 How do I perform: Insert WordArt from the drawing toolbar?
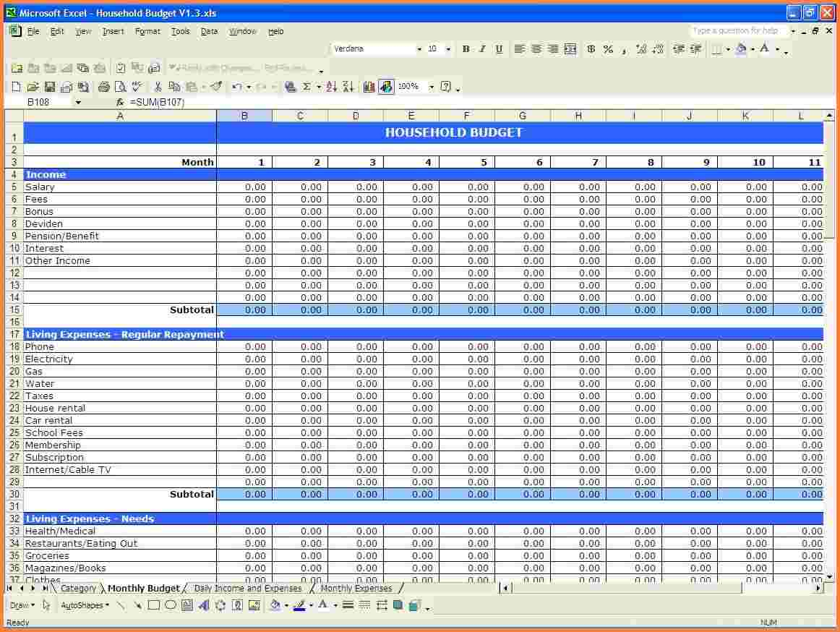click(x=204, y=605)
